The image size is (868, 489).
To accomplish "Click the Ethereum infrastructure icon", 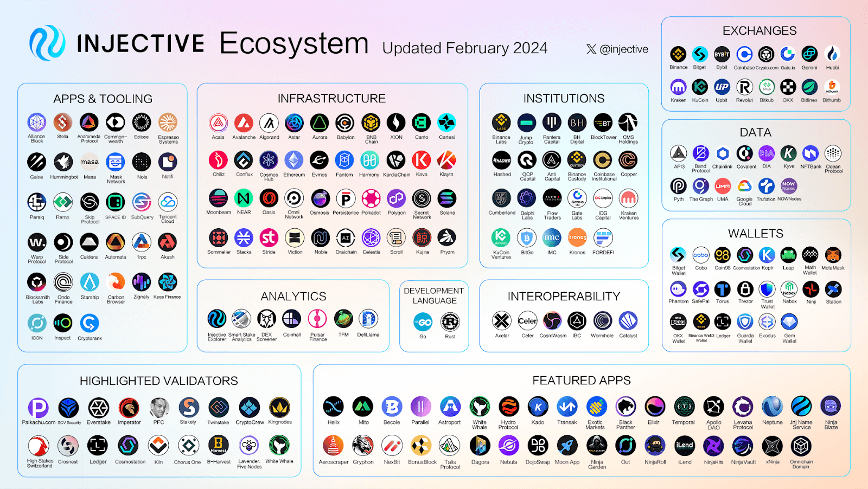I will coord(294,160).
